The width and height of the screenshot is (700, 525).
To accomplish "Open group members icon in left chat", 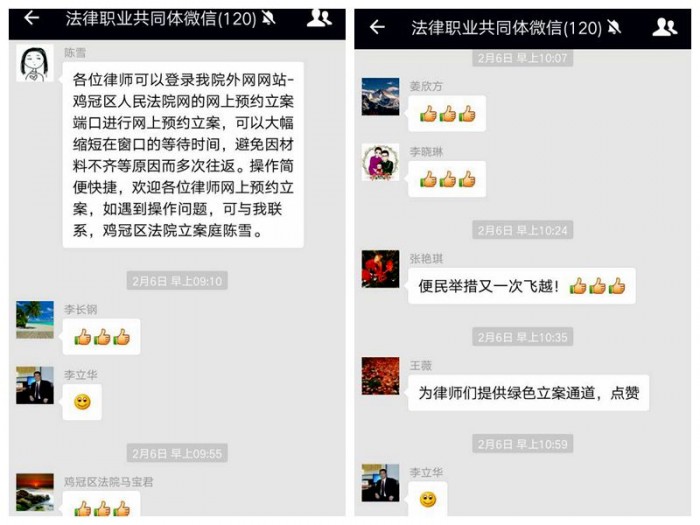I will tap(319, 18).
